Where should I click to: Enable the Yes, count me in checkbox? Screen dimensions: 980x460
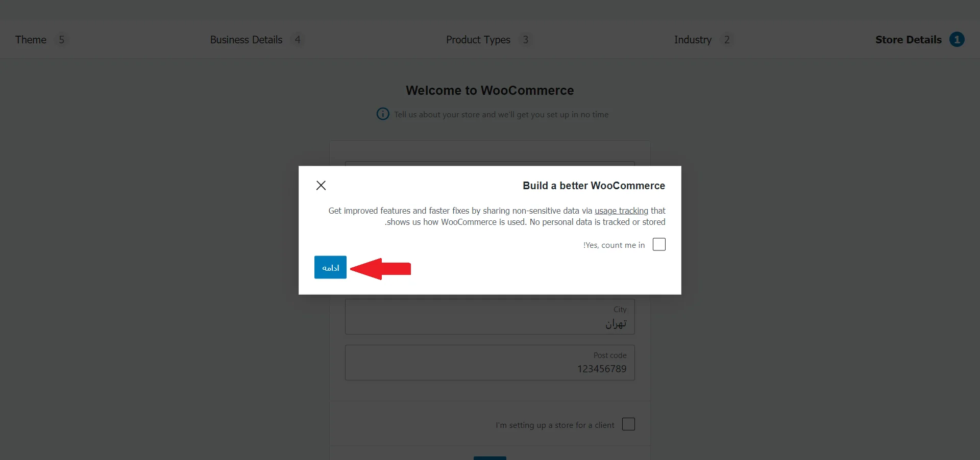tap(659, 244)
